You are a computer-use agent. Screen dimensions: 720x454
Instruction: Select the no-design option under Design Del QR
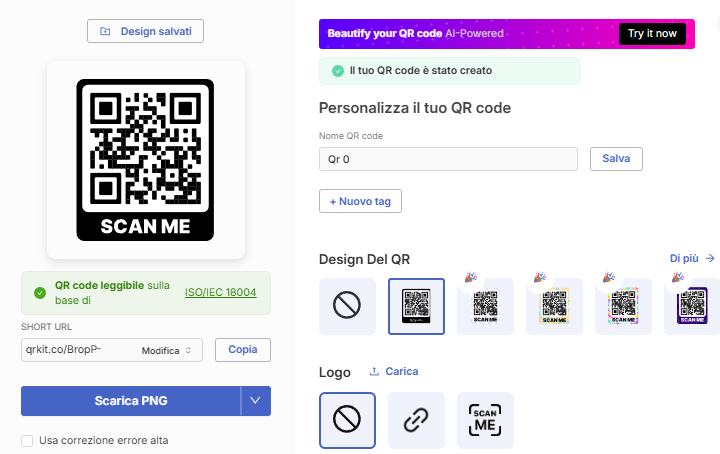pos(347,306)
